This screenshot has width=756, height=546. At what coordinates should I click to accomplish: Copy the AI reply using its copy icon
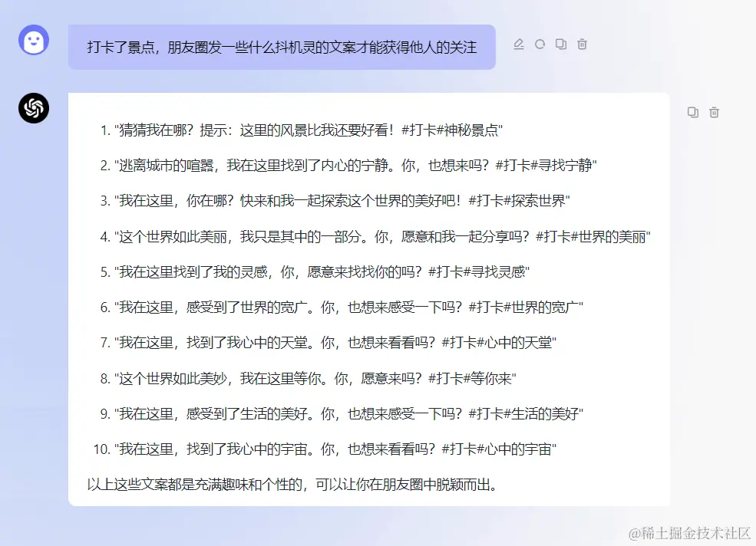(x=693, y=111)
